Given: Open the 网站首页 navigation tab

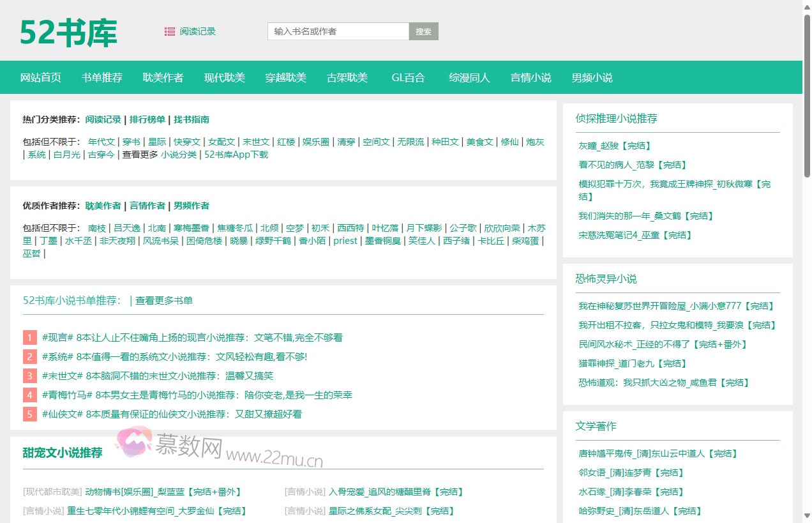Looking at the screenshot, I should [x=41, y=77].
